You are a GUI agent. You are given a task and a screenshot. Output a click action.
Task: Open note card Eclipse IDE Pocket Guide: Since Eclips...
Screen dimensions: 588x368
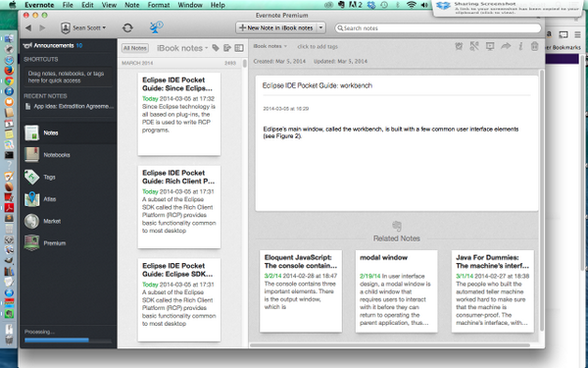pos(179,114)
